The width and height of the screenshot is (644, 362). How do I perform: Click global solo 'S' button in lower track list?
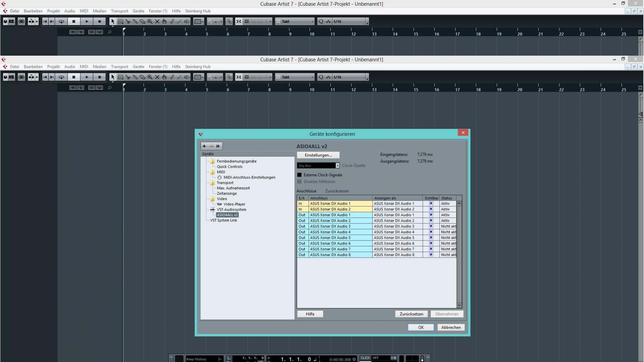point(81,88)
